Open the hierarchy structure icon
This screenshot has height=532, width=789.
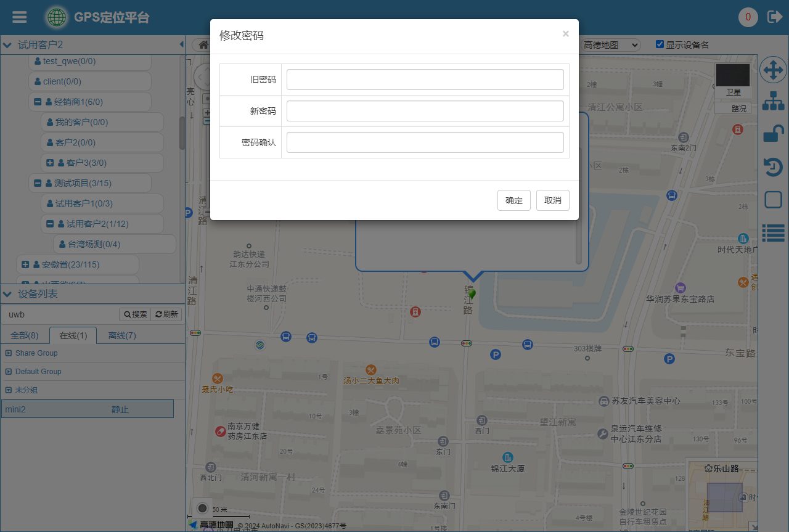tap(773, 101)
